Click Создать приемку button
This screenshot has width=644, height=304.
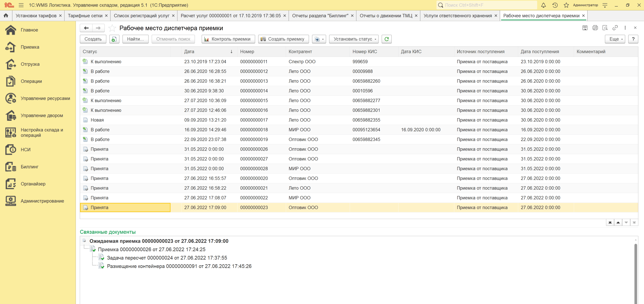283,39
